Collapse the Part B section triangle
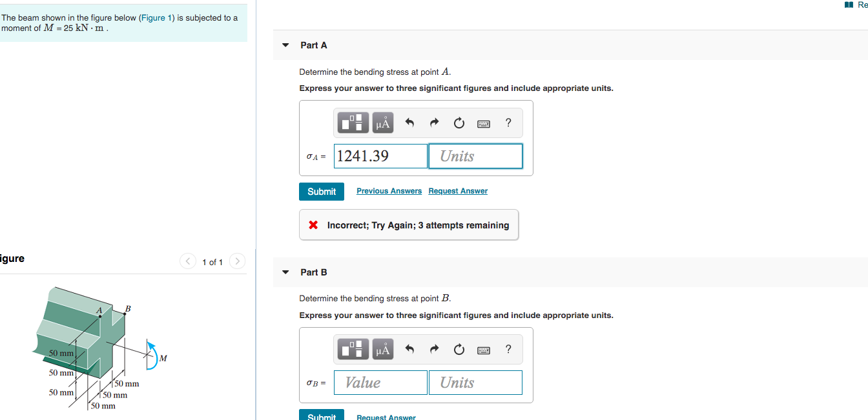The image size is (868, 420). pyautogui.click(x=285, y=272)
